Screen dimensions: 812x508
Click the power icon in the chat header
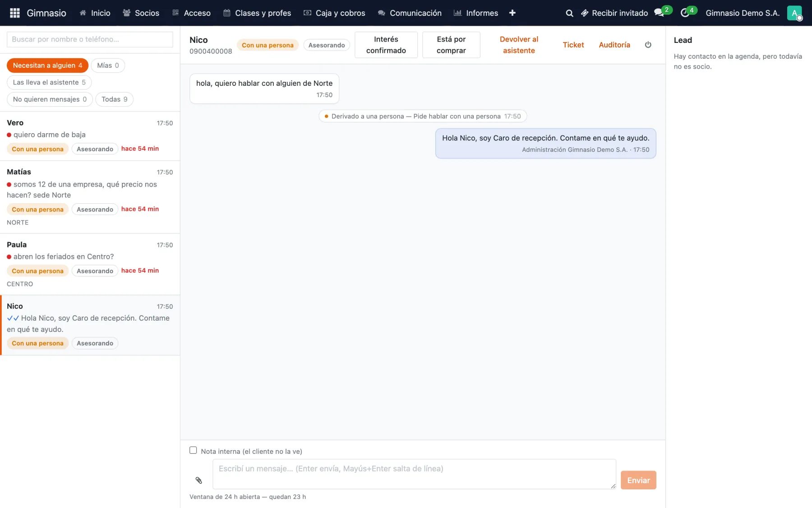point(648,45)
